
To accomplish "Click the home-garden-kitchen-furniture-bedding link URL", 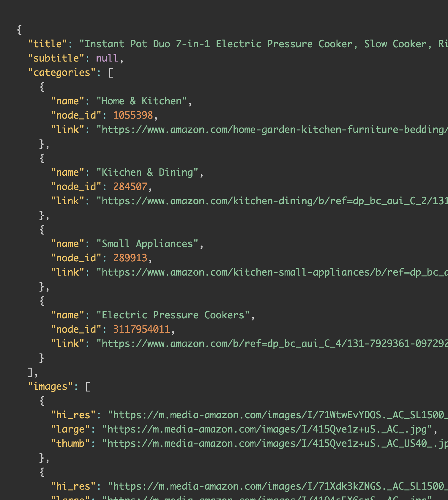I will (272, 130).
